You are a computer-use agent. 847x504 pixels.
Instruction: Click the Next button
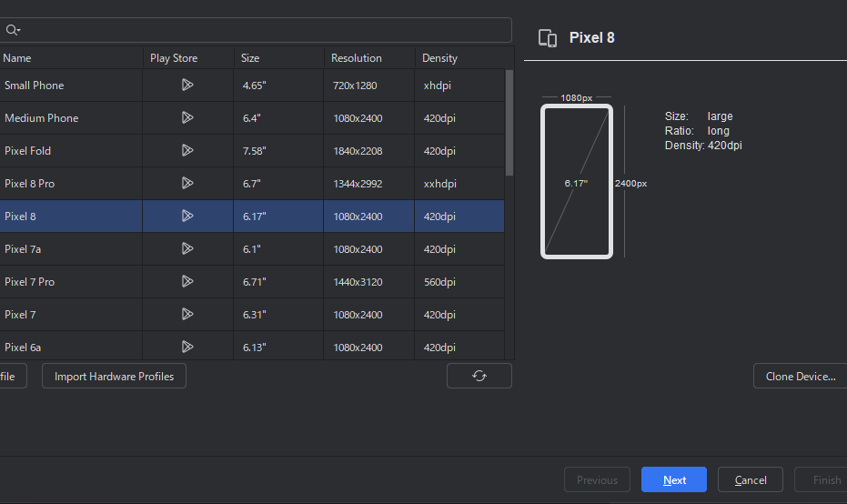pyautogui.click(x=674, y=479)
